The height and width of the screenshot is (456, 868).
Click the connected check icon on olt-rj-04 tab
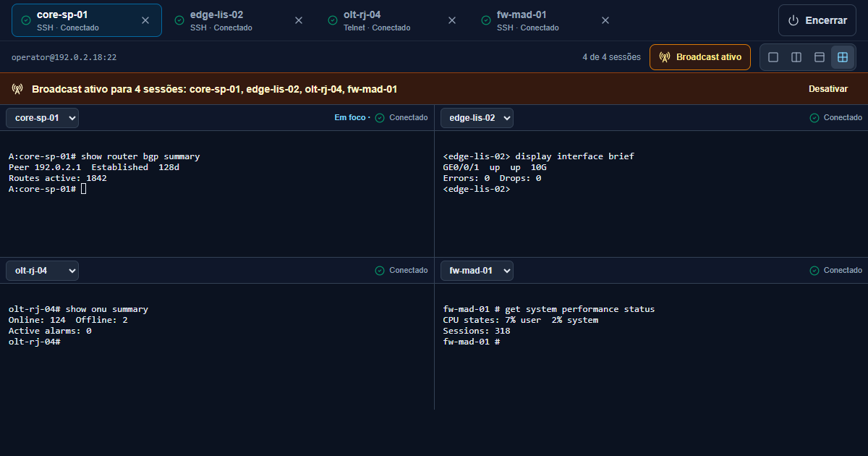[333, 20]
